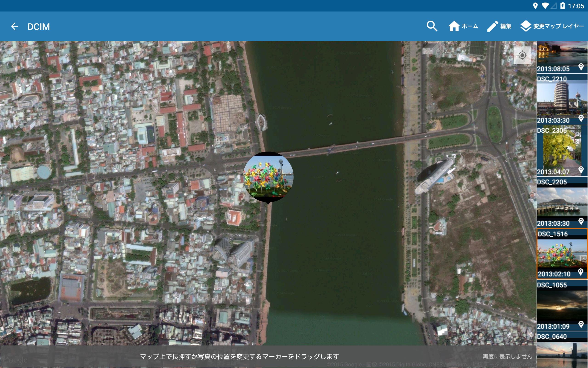This screenshot has height=368, width=588.
Task: Tap location pin on DSC_2210 photo
Action: (581, 118)
